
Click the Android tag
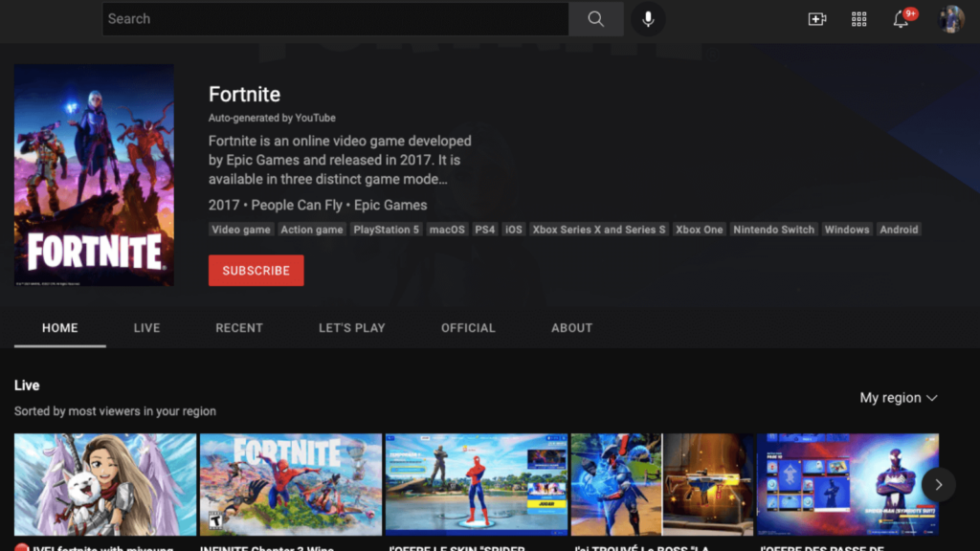coord(899,230)
